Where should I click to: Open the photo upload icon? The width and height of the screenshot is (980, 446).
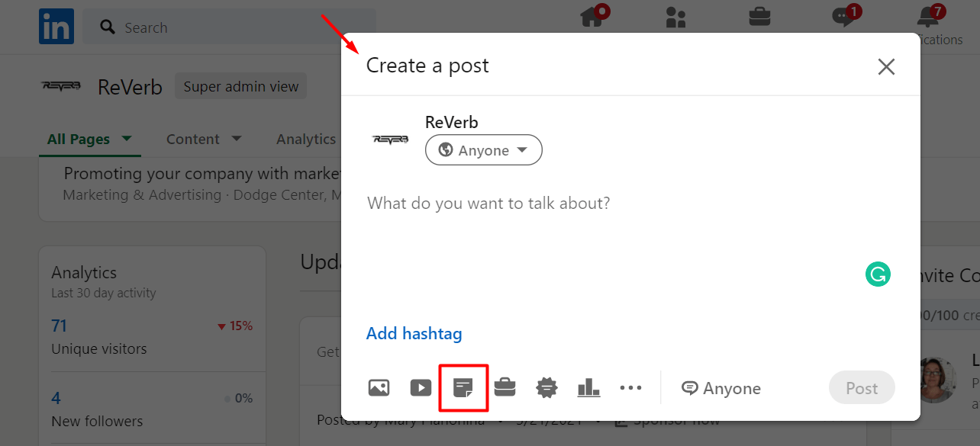click(379, 387)
